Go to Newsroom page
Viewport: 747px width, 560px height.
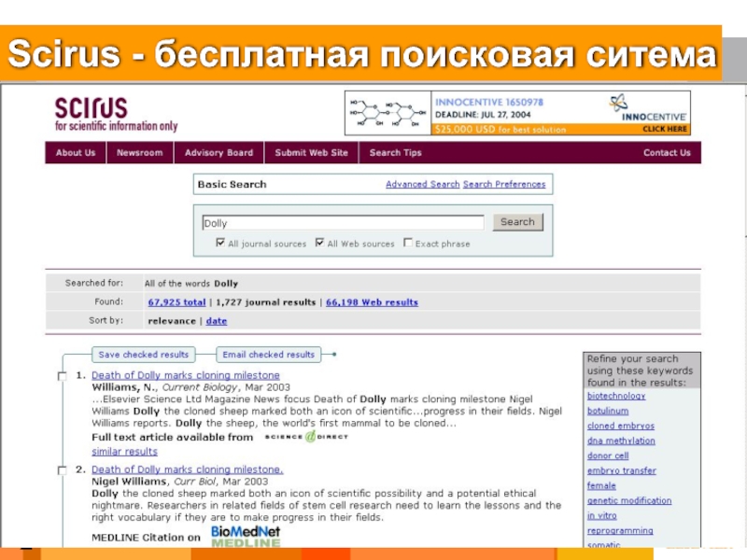[139, 153]
